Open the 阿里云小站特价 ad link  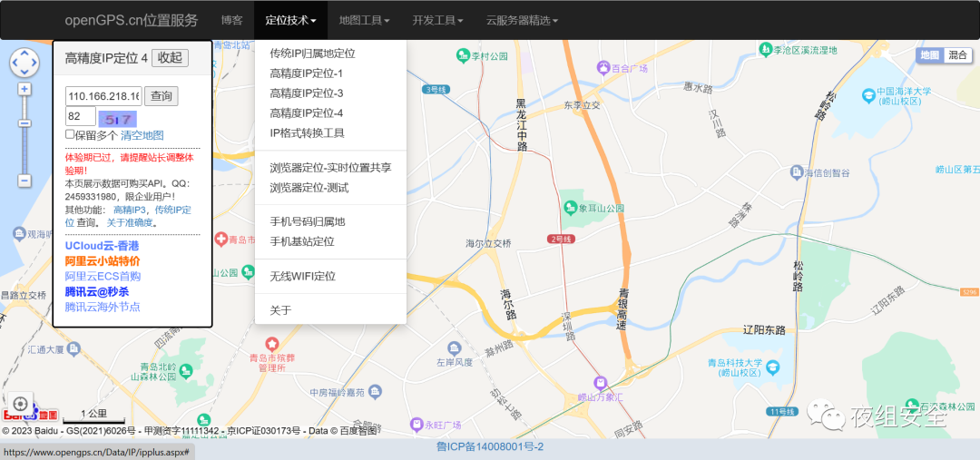[103, 261]
